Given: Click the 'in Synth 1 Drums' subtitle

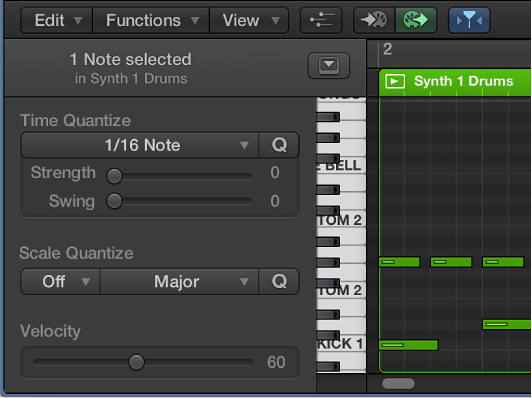Looking at the screenshot, I should (x=131, y=79).
